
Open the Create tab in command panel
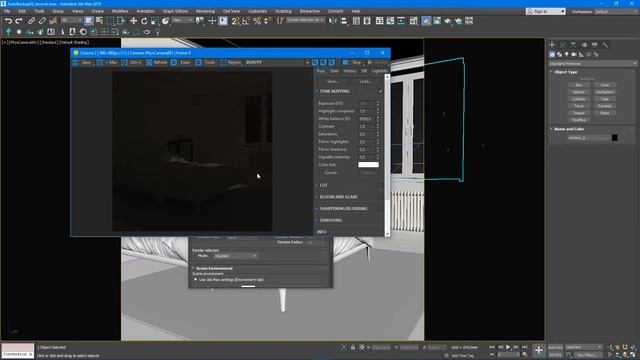[x=552, y=44]
